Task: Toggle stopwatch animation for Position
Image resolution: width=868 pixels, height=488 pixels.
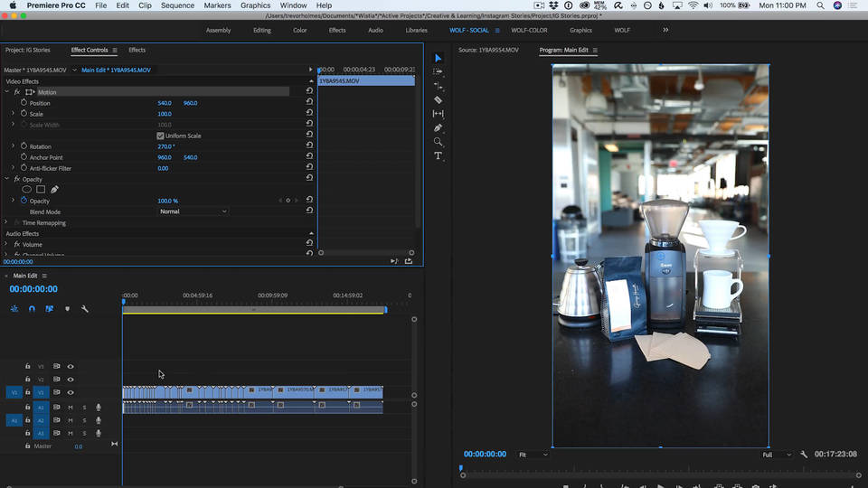Action: (24, 102)
